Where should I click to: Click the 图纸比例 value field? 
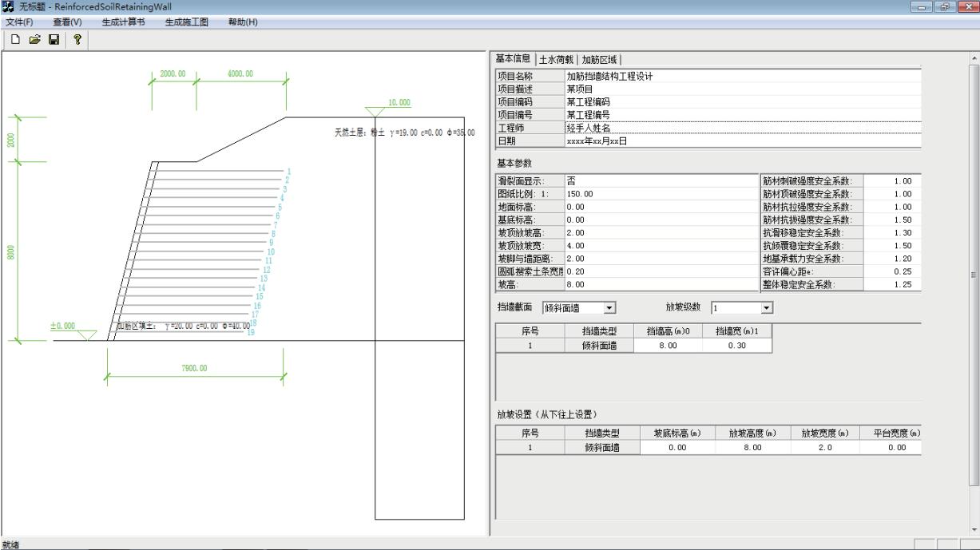(x=660, y=194)
